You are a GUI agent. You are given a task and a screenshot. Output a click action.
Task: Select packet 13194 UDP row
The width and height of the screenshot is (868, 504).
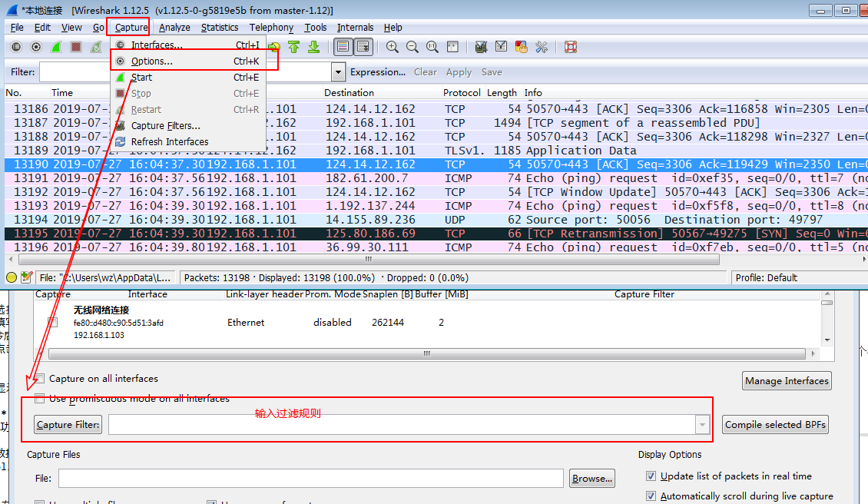pyautogui.click(x=436, y=219)
